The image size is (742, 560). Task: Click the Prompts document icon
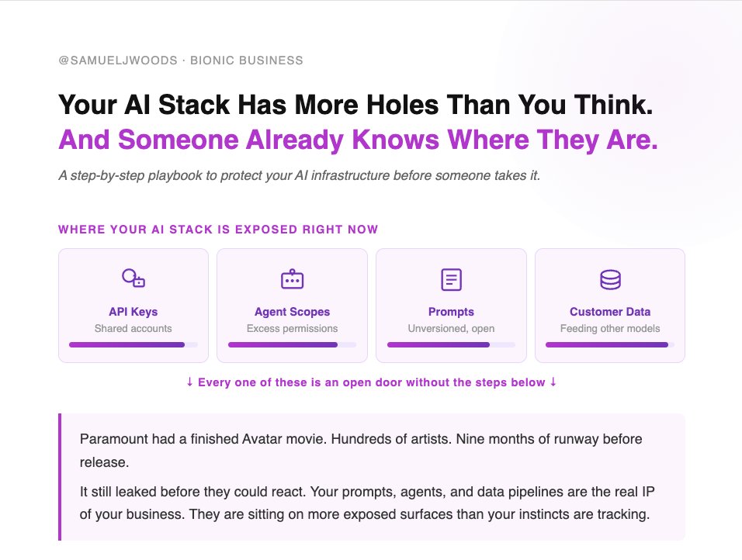click(451, 279)
